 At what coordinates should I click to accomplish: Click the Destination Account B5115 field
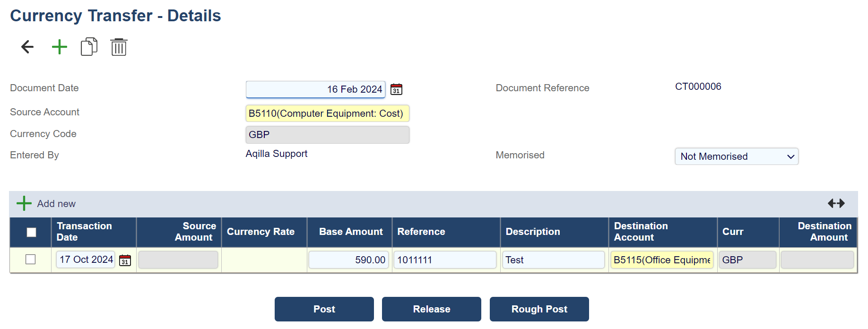(x=661, y=260)
